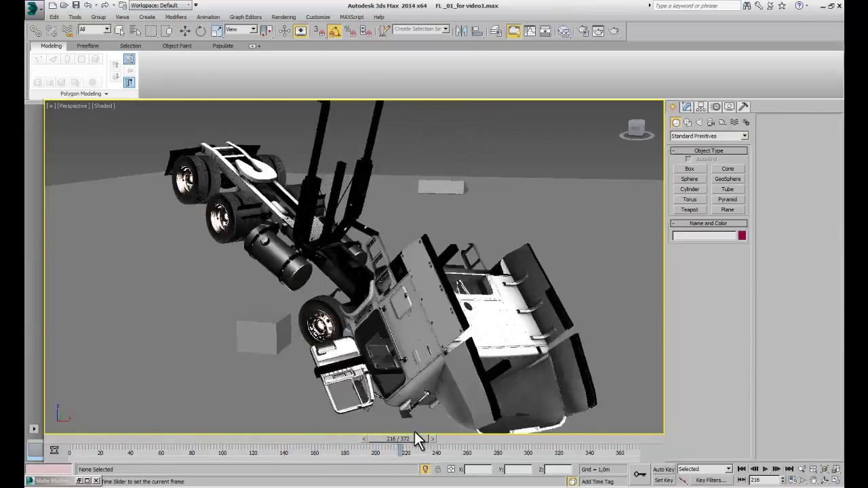This screenshot has width=868, height=488.
Task: Open the Modifiers menu
Action: point(176,17)
